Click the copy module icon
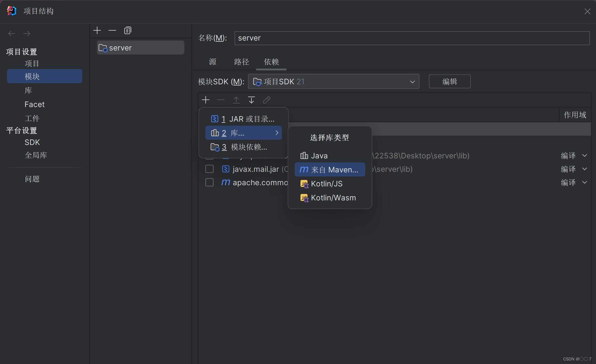Viewport: 596px width, 364px height. (127, 30)
